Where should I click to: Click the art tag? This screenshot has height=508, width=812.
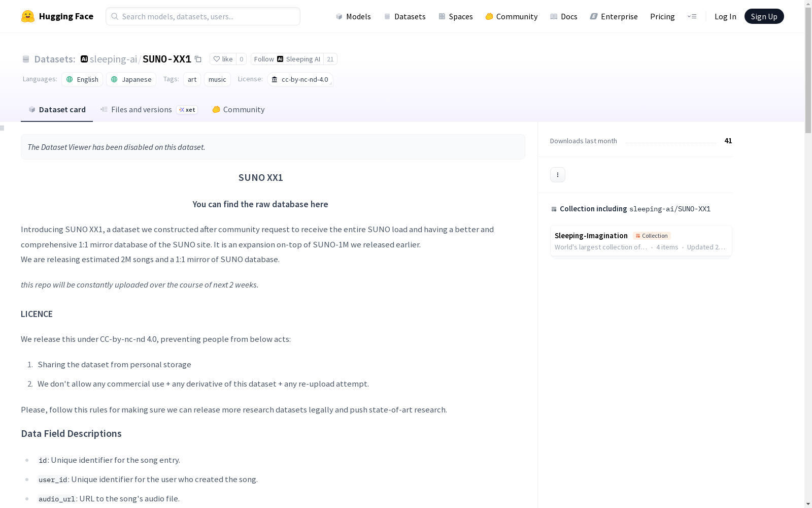[x=192, y=79]
